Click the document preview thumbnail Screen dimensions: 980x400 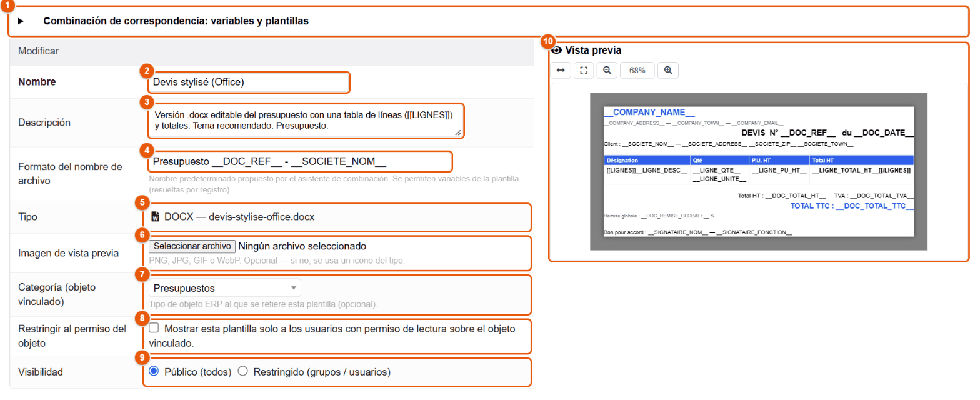(x=759, y=171)
